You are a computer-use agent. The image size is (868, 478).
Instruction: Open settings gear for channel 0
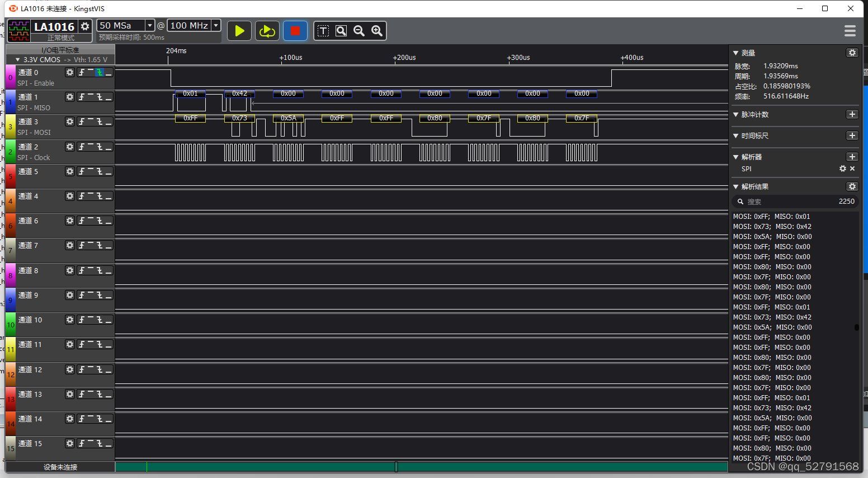pos(70,72)
